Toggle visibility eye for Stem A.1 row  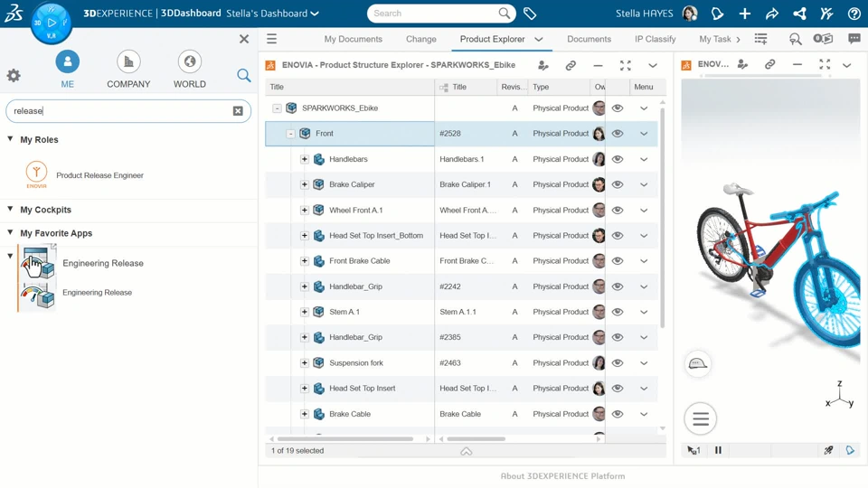click(618, 312)
